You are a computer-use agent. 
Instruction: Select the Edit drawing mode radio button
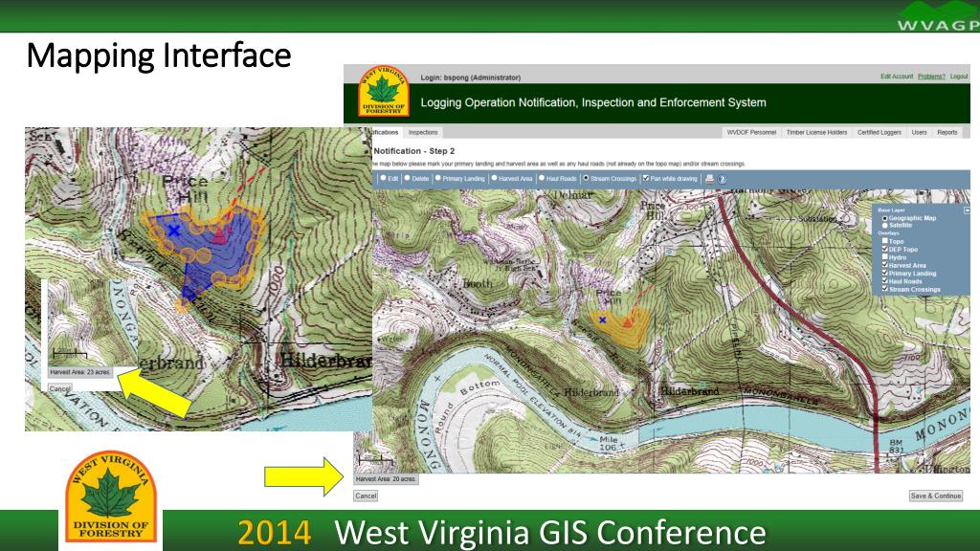click(383, 178)
